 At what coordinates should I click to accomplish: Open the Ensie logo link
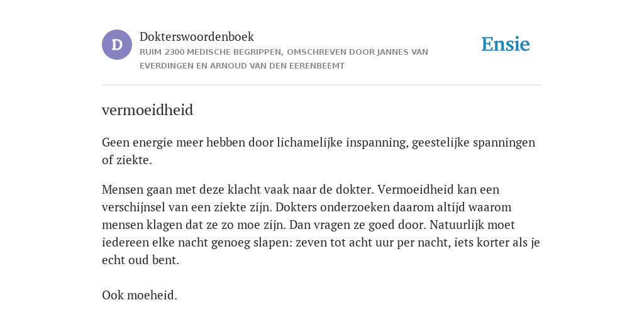pos(506,45)
